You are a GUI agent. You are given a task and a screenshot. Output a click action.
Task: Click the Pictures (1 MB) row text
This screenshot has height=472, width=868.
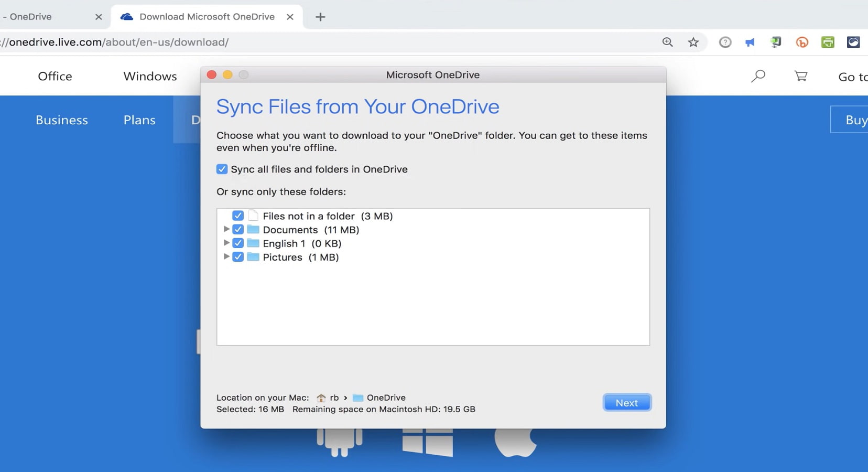tap(301, 257)
